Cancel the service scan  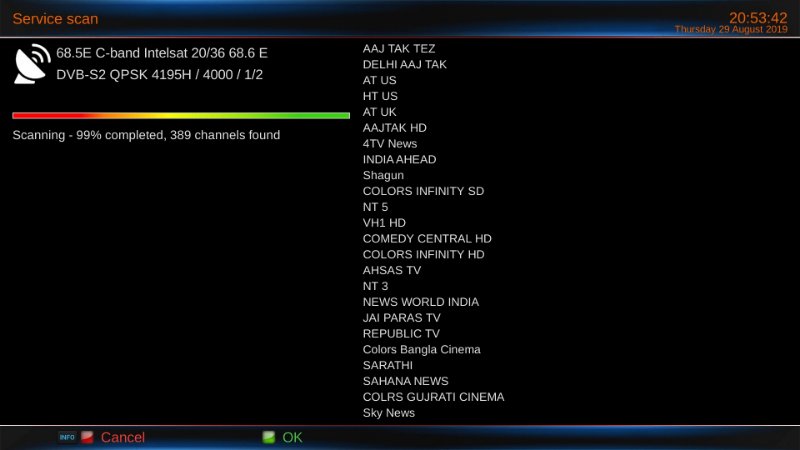[x=122, y=437]
